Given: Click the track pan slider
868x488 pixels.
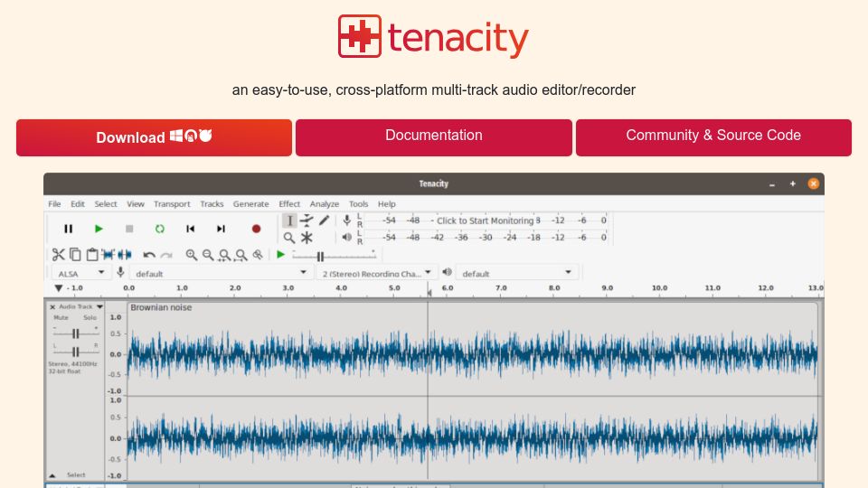Looking at the screenshot, I should (75, 352).
